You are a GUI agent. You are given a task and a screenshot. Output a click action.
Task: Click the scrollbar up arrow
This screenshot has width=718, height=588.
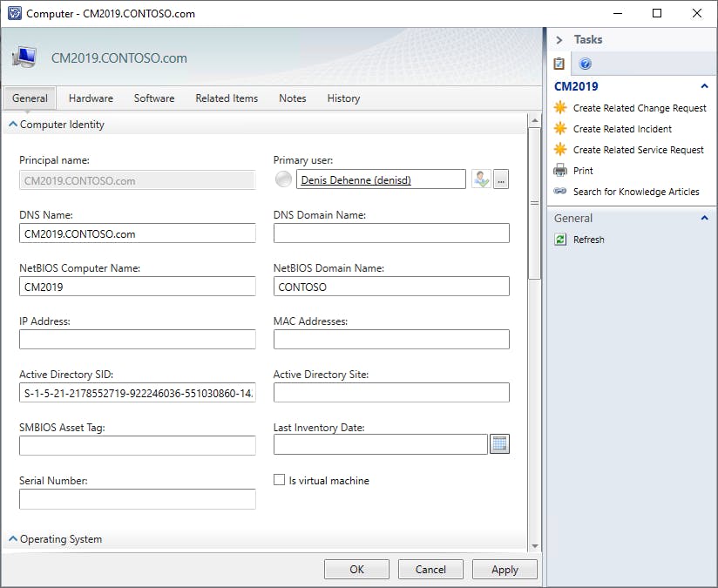coord(534,120)
